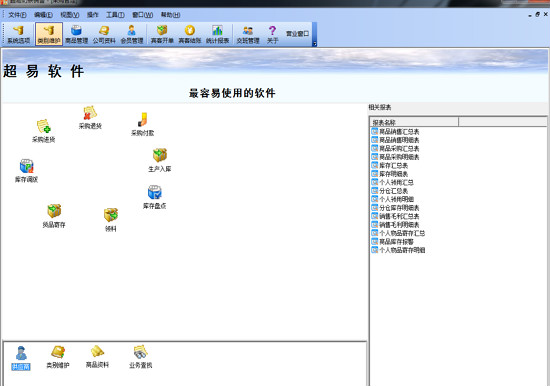Click the highlighted 类别维护 toolbar button
This screenshot has height=386, width=550.
(49, 34)
